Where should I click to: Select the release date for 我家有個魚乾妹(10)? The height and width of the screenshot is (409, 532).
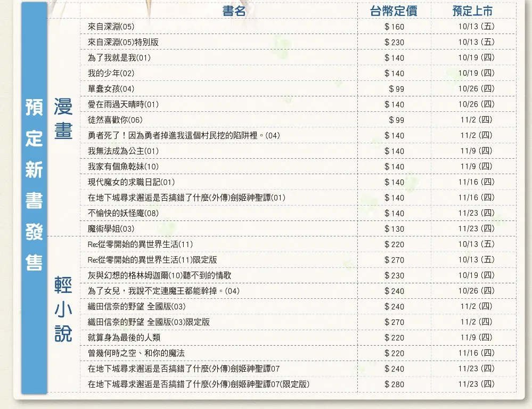point(477,166)
